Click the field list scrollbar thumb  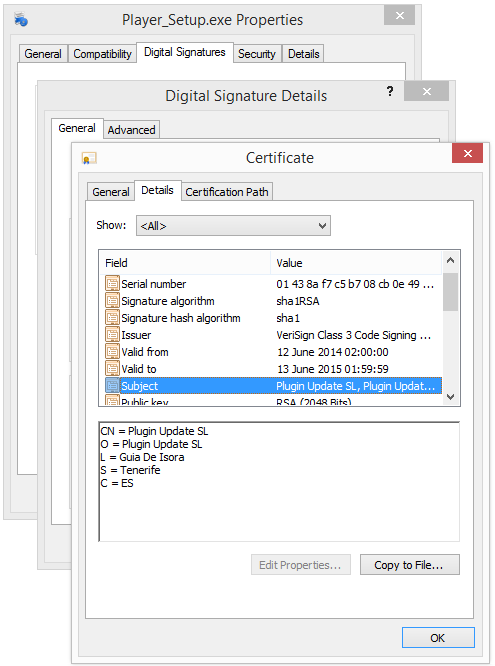tap(450, 292)
